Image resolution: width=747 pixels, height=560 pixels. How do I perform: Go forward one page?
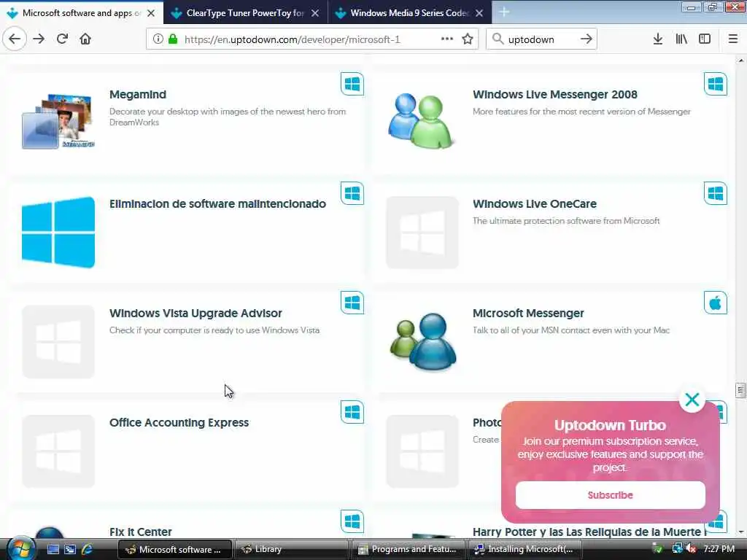tap(39, 39)
